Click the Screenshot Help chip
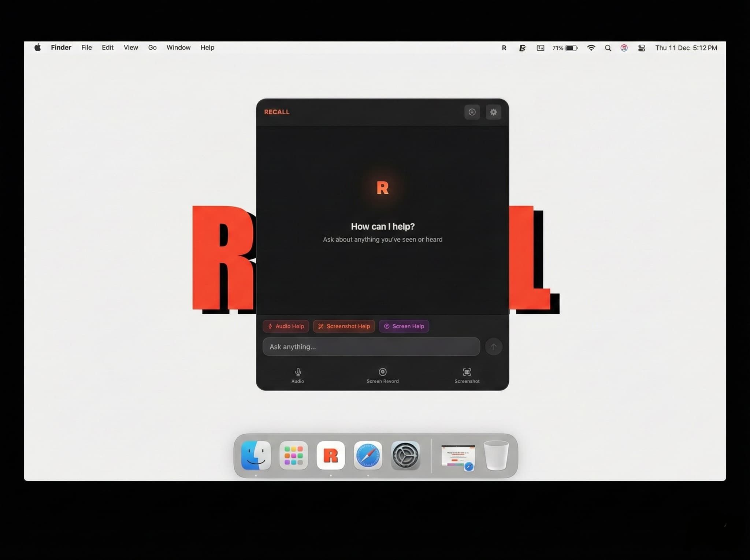 [344, 326]
